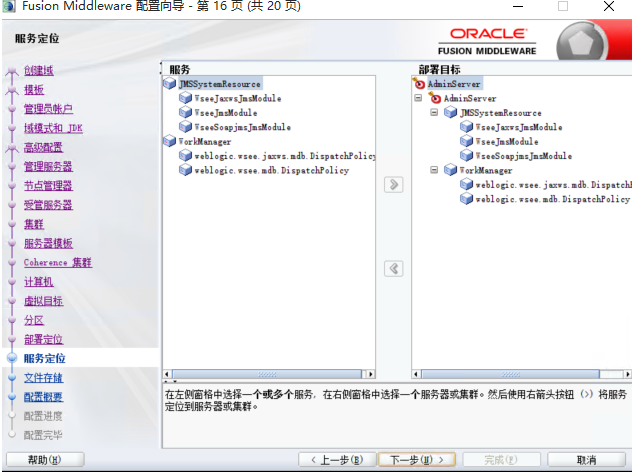
Task: Click WorkManager cube icon in services pane
Action: (x=169, y=141)
